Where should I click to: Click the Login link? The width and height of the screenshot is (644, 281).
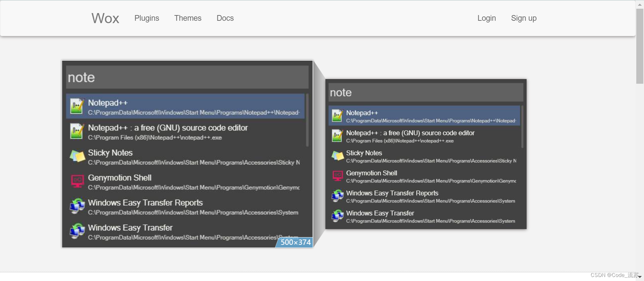[487, 18]
